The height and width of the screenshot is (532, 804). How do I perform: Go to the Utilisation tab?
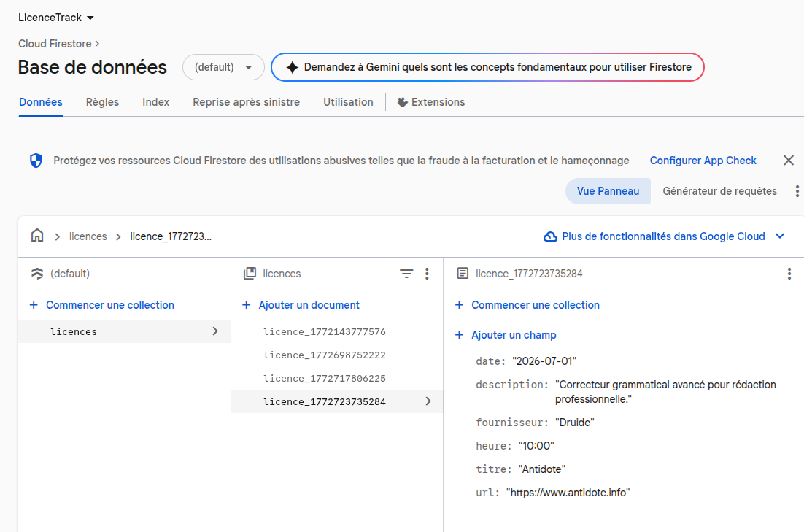tap(348, 102)
